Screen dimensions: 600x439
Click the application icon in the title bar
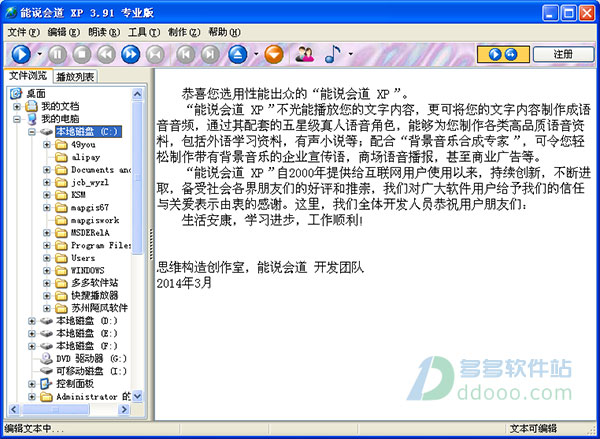(x=11, y=13)
